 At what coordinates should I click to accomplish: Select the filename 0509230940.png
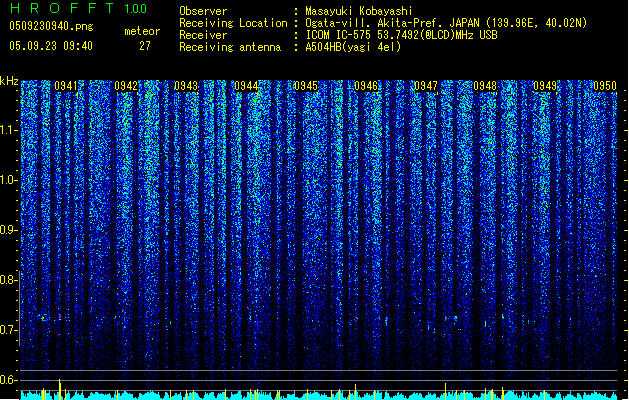[51, 26]
